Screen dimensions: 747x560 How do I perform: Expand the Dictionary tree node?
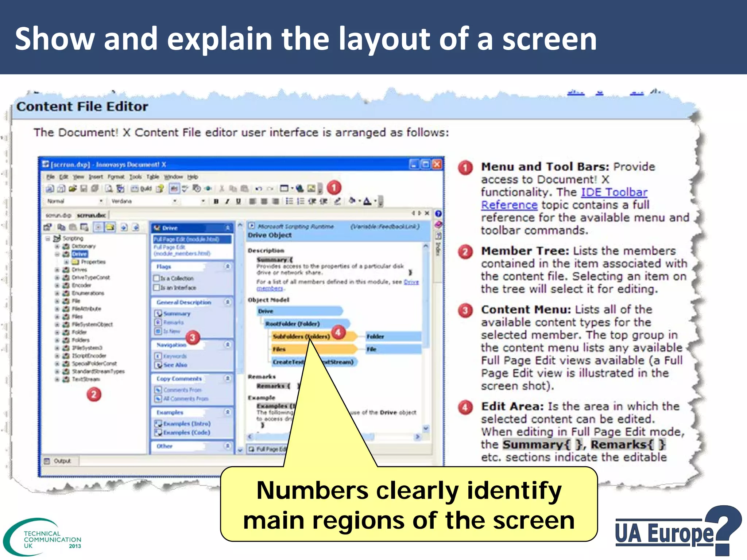[x=57, y=246]
